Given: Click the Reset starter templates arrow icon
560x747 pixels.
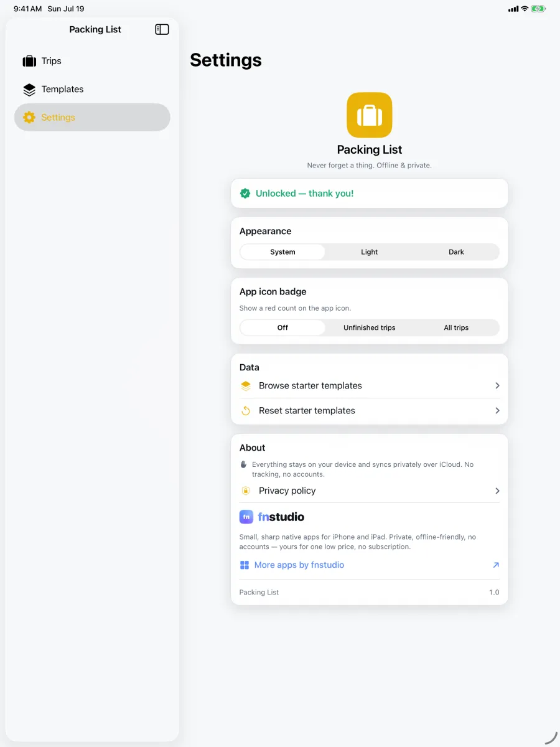Looking at the screenshot, I should click(x=246, y=411).
